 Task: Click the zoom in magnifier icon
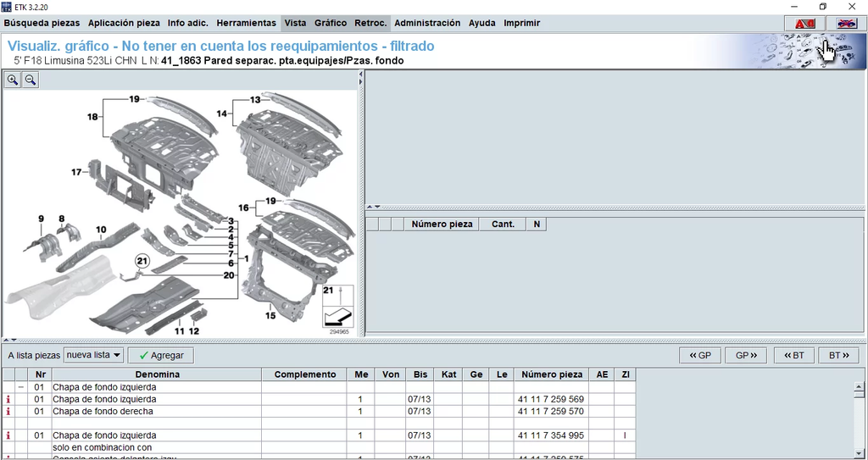[x=13, y=80]
